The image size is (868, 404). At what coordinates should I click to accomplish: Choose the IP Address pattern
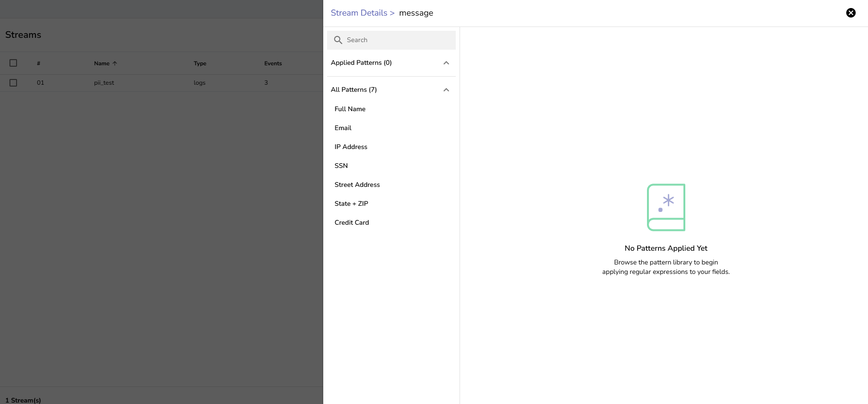pyautogui.click(x=351, y=147)
